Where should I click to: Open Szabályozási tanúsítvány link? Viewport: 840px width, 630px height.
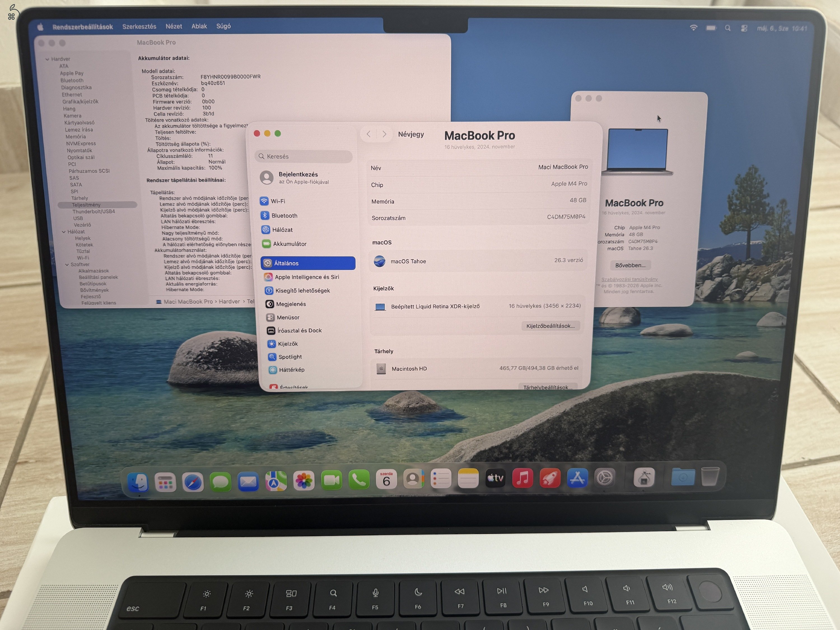[x=630, y=279]
